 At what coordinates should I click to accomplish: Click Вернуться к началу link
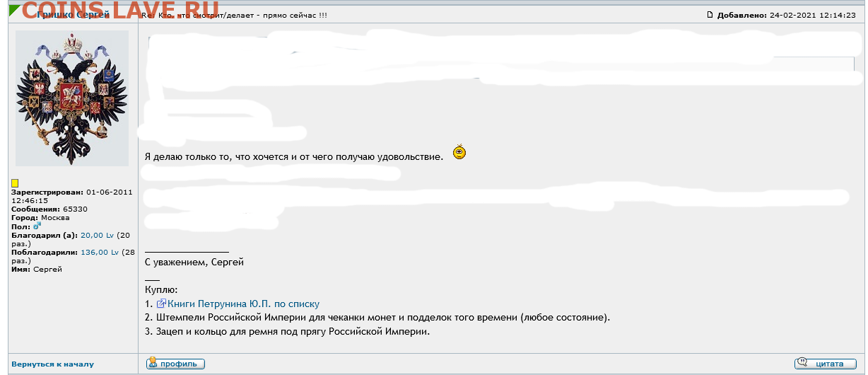[x=52, y=364]
